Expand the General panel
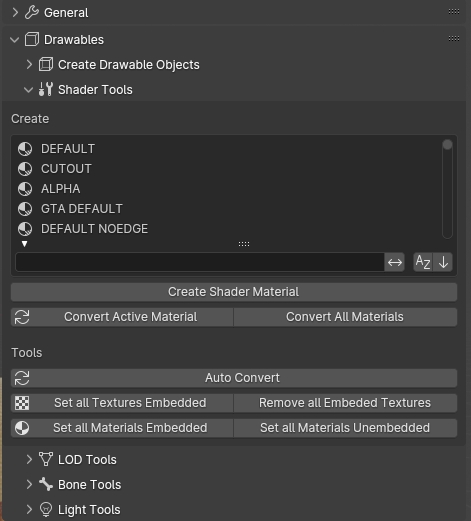The height and width of the screenshot is (521, 471). [15, 13]
